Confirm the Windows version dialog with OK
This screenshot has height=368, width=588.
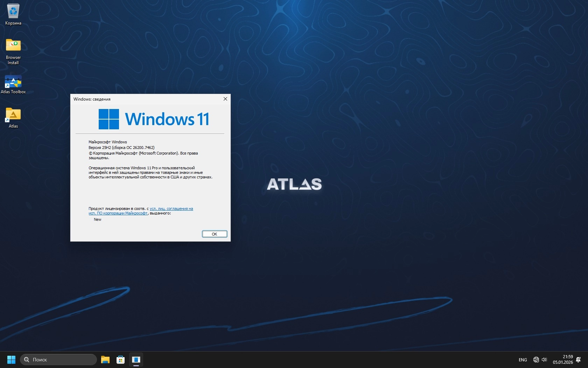(215, 234)
